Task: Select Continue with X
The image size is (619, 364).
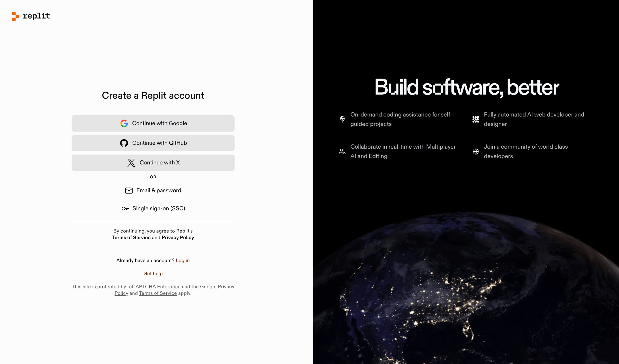Action: (x=153, y=163)
